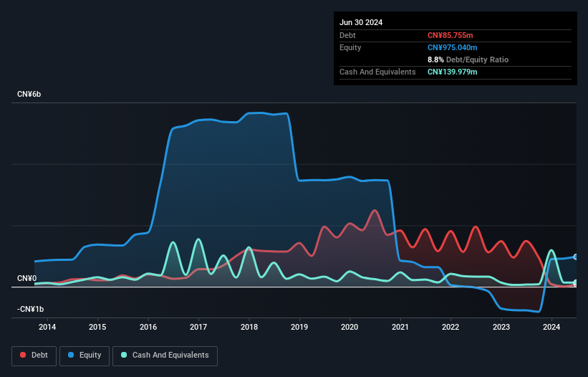Click the blue Equity endpoint marker
588x377 pixels.
pos(576,257)
